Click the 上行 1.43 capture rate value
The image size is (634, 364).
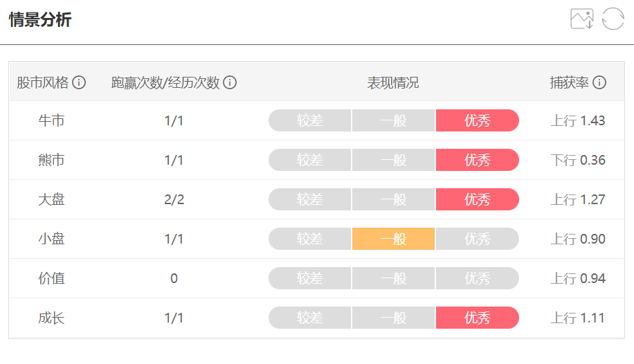point(578,120)
